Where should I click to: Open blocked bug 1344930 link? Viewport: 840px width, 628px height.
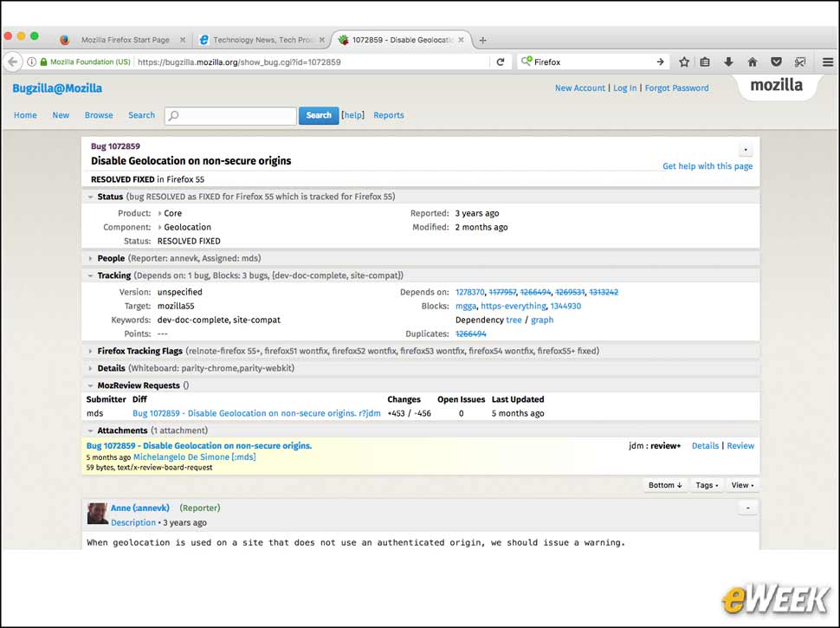click(x=565, y=306)
